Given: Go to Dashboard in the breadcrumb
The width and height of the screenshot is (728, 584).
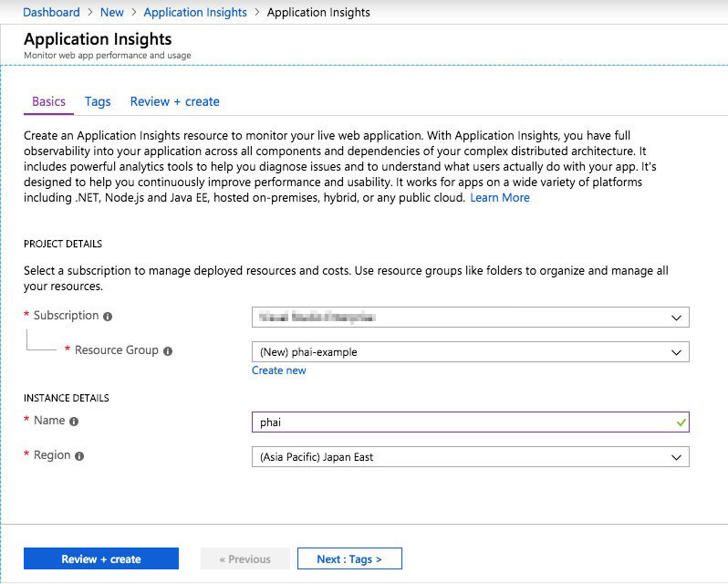Looking at the screenshot, I should coord(51,13).
